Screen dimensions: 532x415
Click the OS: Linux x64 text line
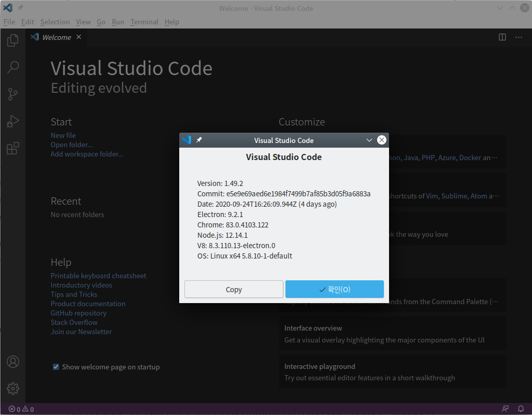tap(245, 256)
